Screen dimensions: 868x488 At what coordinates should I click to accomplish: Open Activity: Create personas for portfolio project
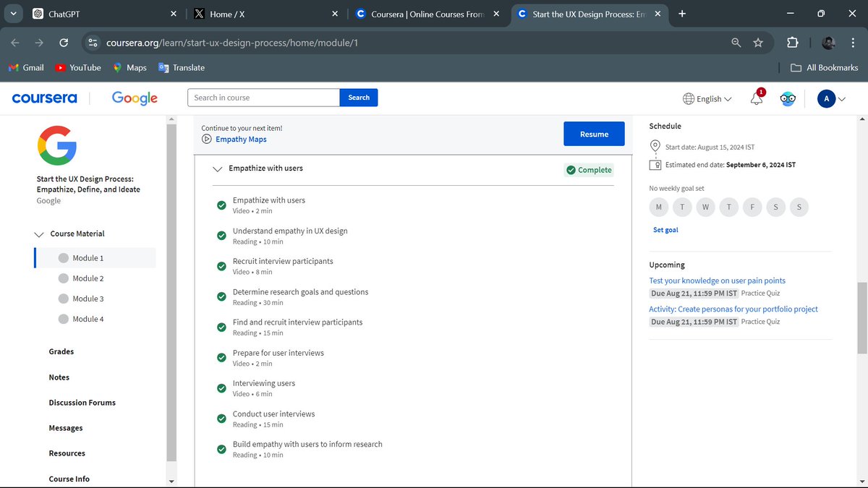coord(733,309)
